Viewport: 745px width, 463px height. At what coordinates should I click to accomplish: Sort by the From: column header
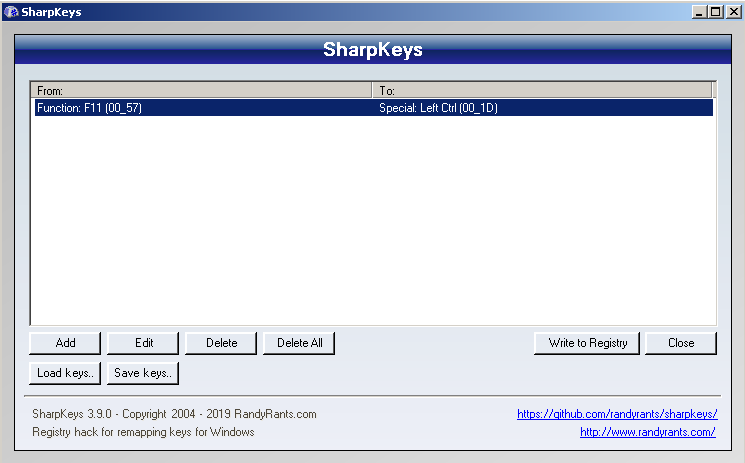(201, 90)
